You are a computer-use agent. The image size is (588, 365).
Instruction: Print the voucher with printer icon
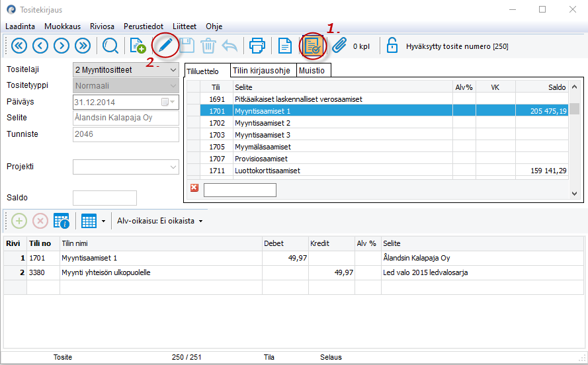pyautogui.click(x=257, y=46)
